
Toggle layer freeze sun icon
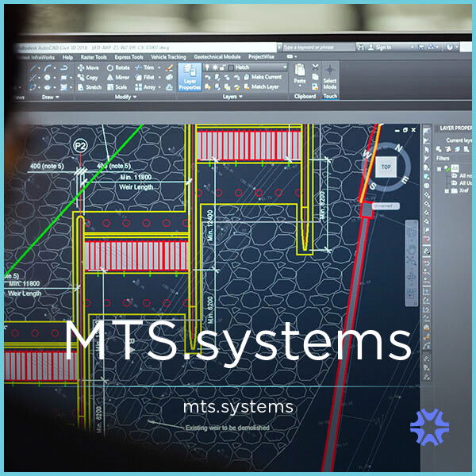coord(215,67)
